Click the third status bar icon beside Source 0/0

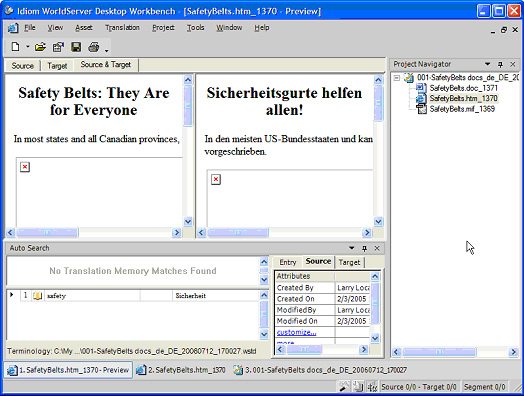coord(372,387)
